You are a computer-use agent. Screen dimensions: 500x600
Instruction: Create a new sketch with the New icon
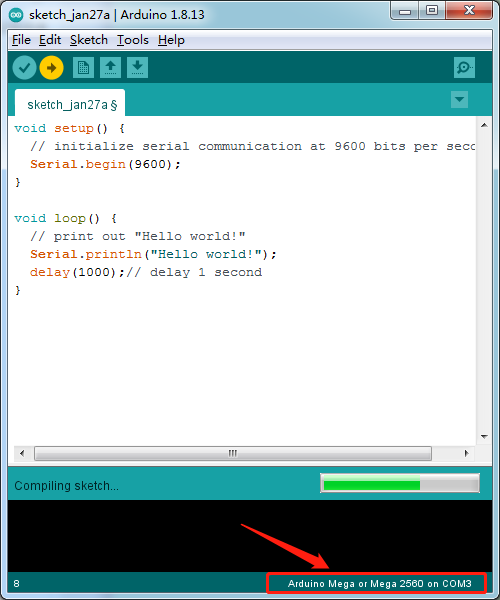click(83, 68)
